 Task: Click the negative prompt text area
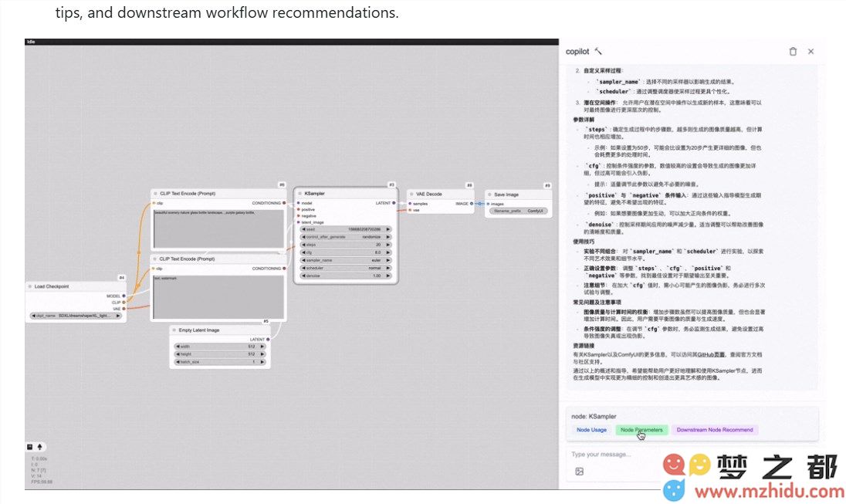[218, 297]
